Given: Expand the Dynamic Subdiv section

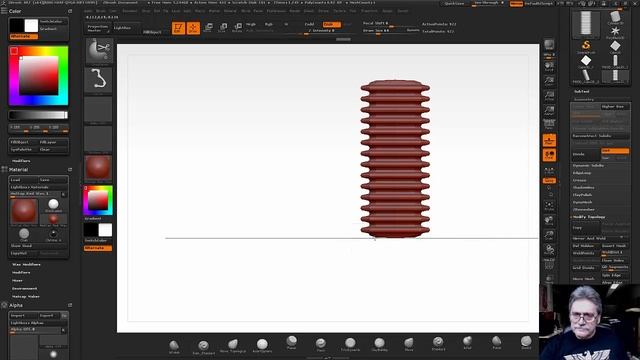Looking at the screenshot, I should pos(588,166).
